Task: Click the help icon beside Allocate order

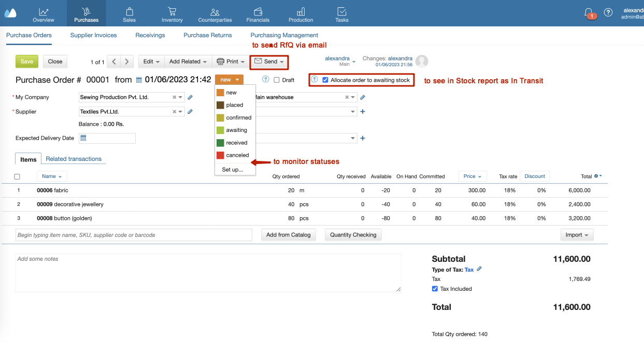Action: (x=314, y=80)
